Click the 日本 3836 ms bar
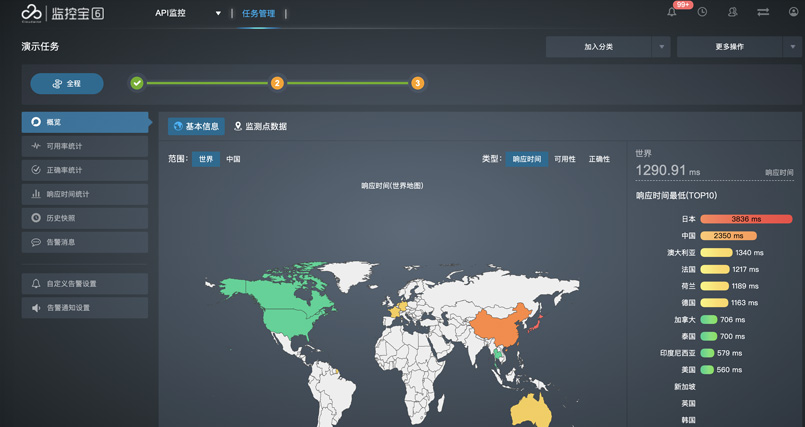This screenshot has height=427, width=805. point(746,219)
